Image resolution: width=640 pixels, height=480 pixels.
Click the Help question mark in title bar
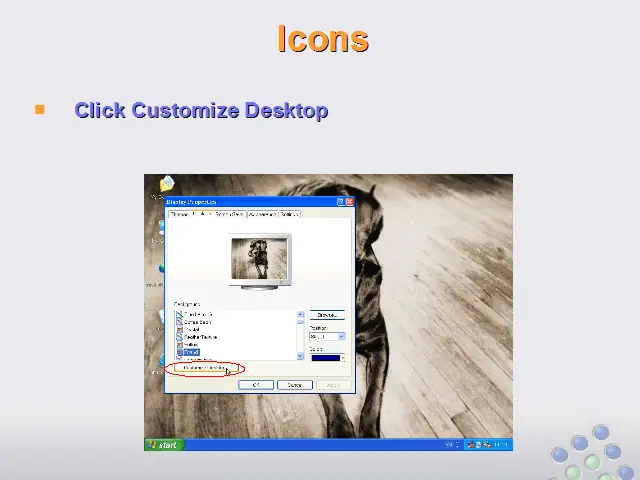(341, 201)
